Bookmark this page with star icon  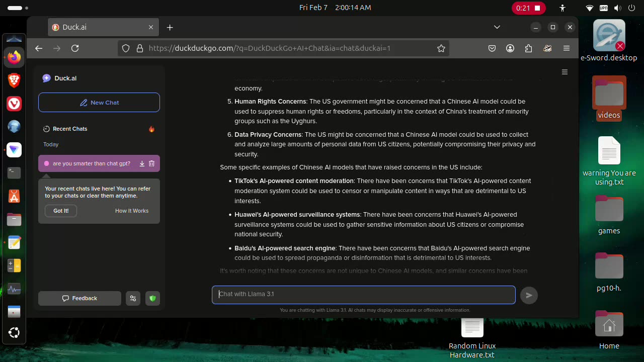(x=441, y=48)
